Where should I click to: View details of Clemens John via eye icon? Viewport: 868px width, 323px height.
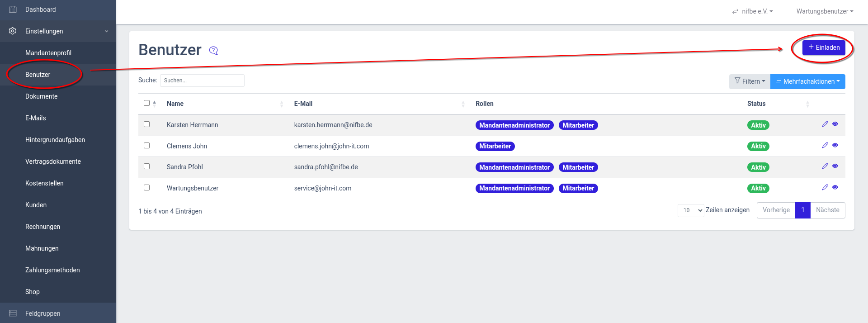(835, 145)
